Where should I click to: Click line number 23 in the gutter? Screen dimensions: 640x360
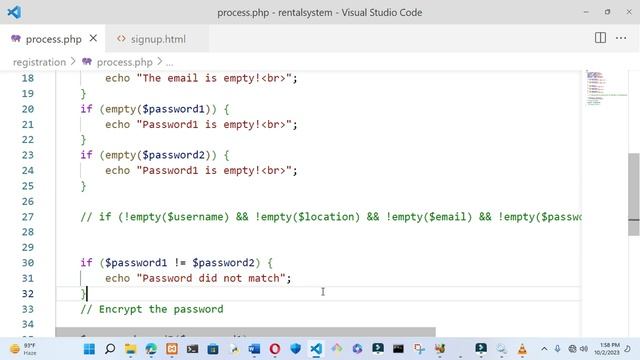coord(28,155)
